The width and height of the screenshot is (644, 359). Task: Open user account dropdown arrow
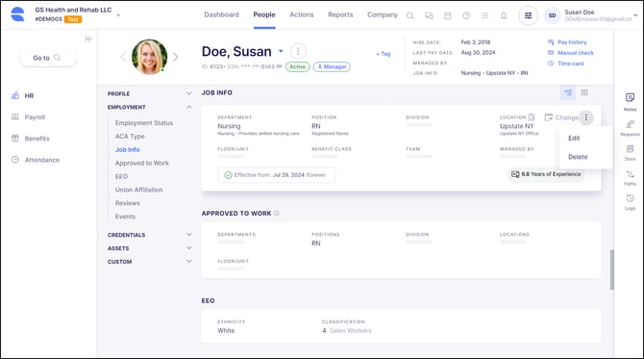(x=635, y=15)
